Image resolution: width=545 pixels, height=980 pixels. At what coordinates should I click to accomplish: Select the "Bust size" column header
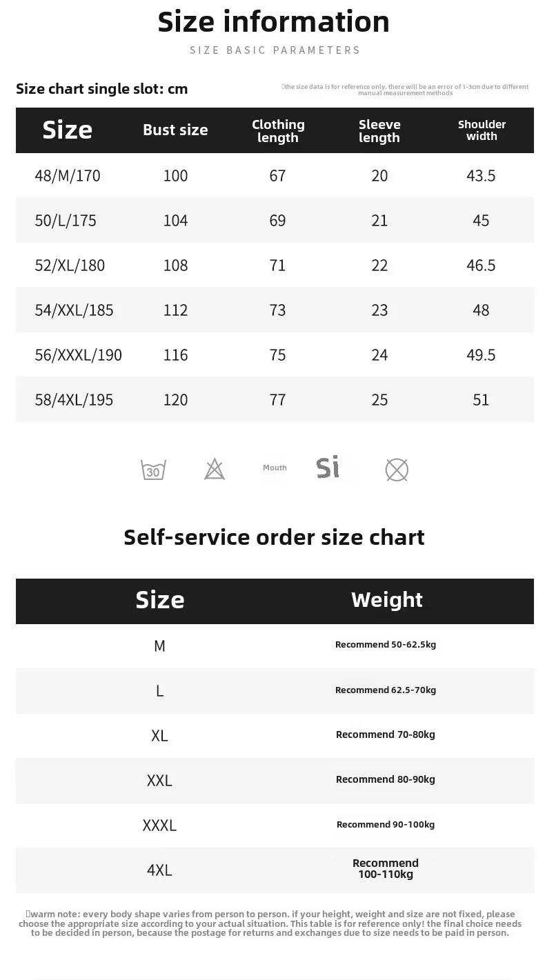(175, 130)
